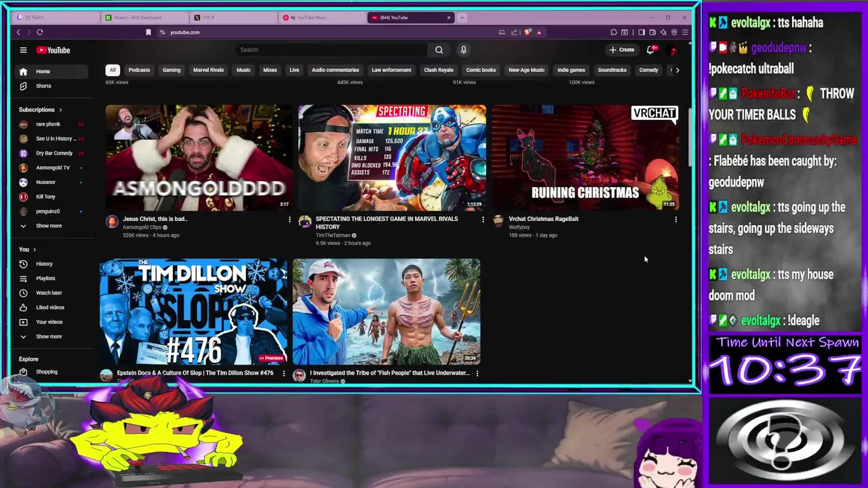Bookmark this page icon in address bar

point(148,32)
